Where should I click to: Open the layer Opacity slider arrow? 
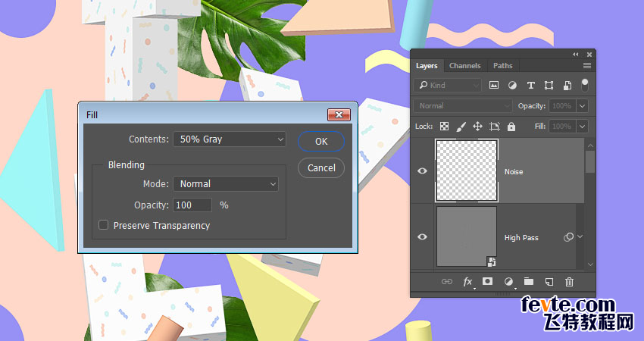(582, 105)
